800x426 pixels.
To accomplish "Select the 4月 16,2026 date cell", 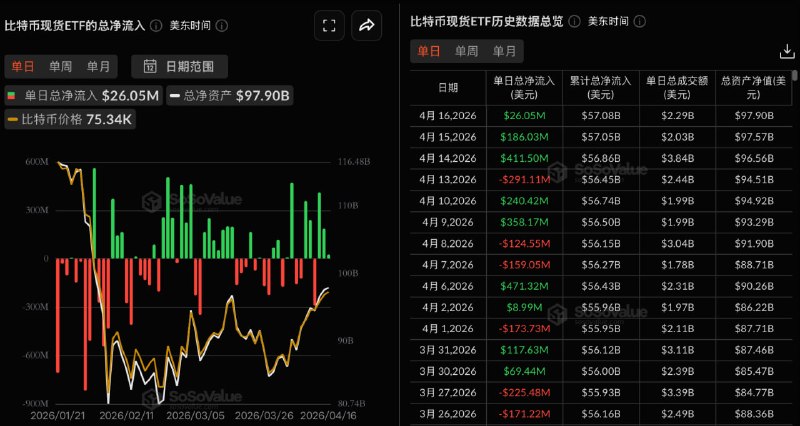I will [x=448, y=116].
